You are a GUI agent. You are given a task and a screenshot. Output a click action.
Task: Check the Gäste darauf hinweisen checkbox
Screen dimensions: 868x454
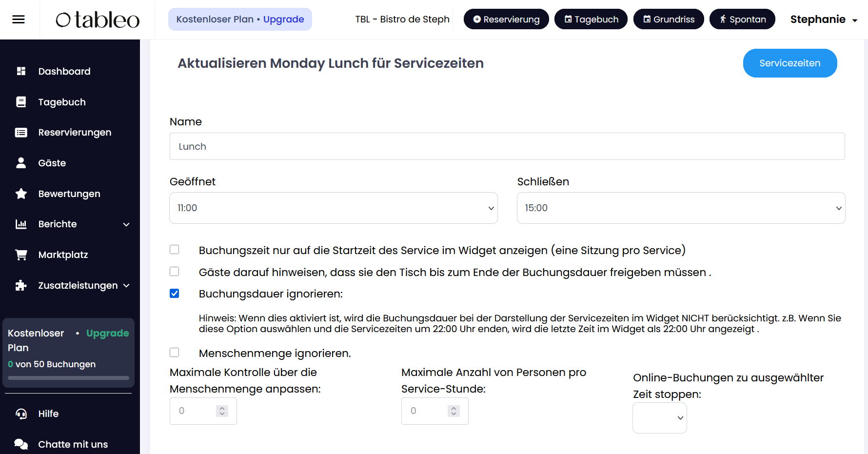pyautogui.click(x=175, y=272)
